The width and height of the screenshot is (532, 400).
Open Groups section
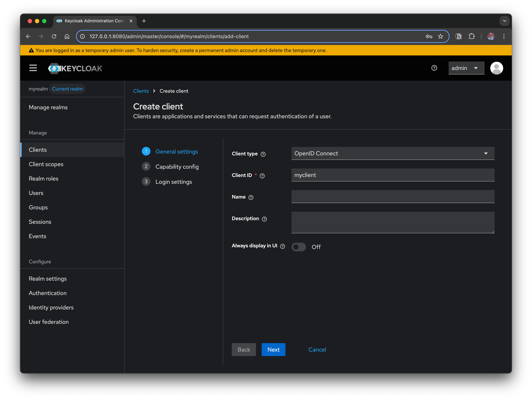coord(72,208)
